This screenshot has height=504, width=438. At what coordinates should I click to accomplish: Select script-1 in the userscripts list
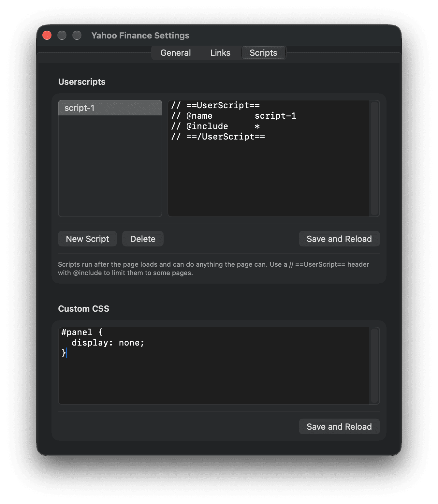tap(110, 108)
